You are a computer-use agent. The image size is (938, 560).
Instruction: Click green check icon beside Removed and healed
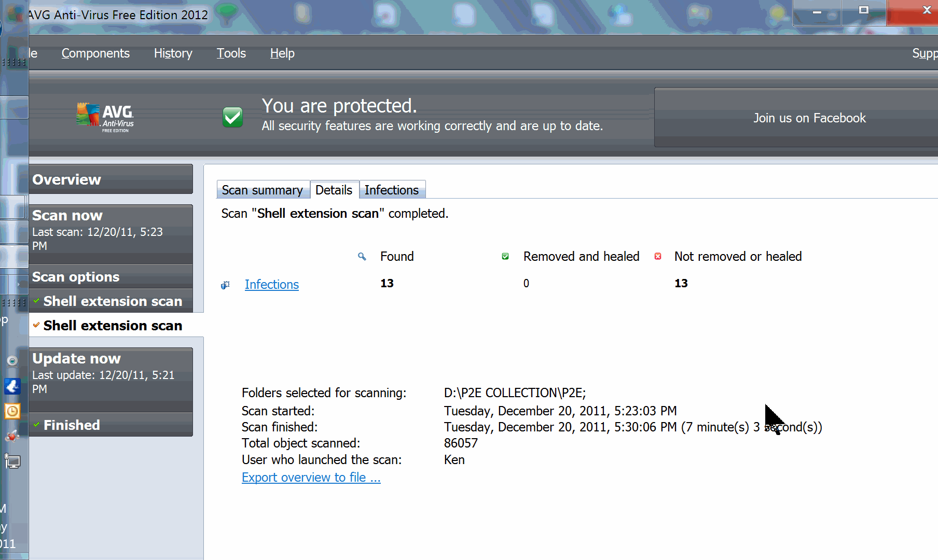pyautogui.click(x=505, y=257)
